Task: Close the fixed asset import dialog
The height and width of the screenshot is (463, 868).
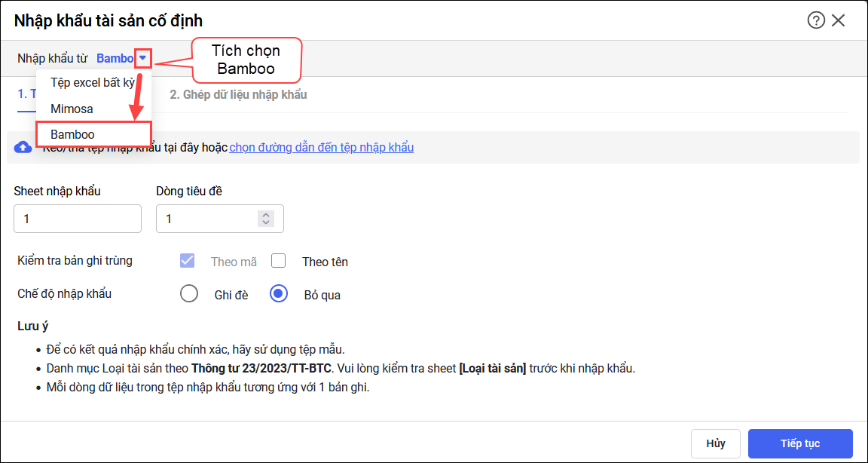Action: coord(839,20)
